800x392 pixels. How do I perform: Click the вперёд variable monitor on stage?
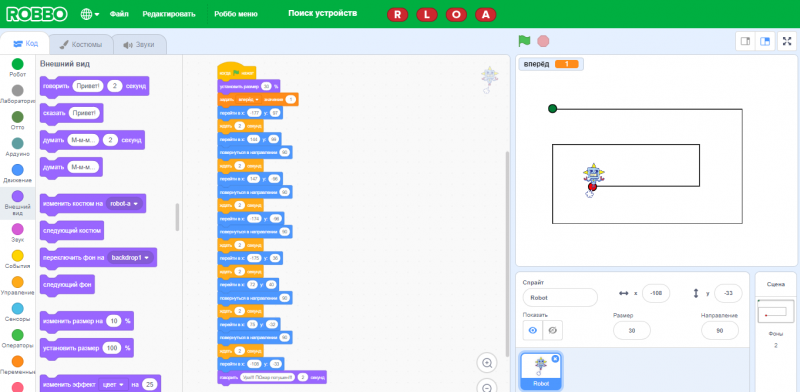pyautogui.click(x=551, y=64)
